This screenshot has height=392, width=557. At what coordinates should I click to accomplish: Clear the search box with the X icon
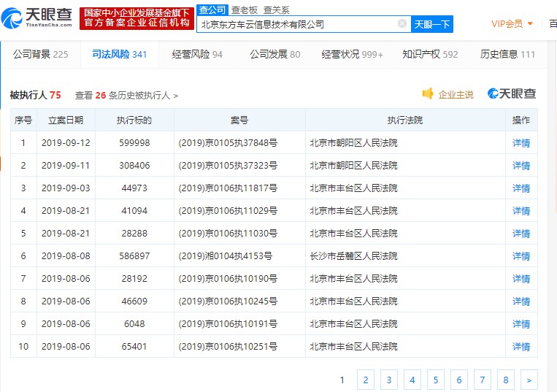402,23
